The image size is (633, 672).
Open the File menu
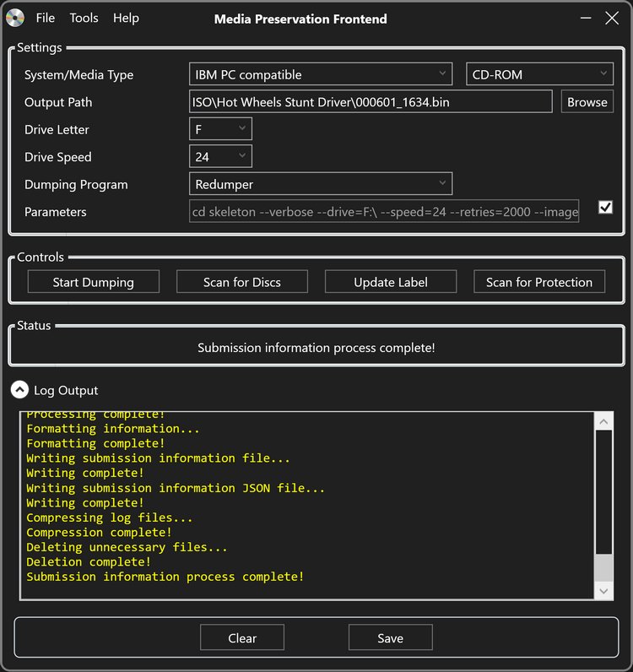point(46,18)
